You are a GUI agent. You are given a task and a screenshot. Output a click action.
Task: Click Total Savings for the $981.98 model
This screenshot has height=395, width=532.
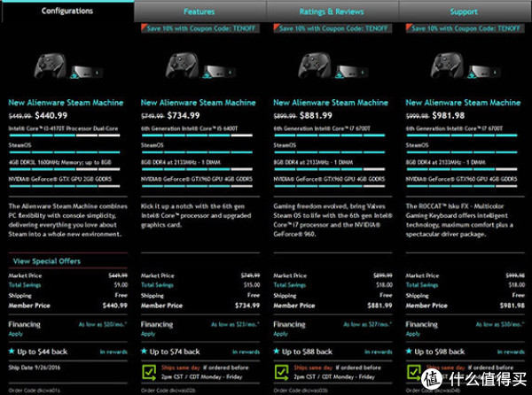point(422,285)
